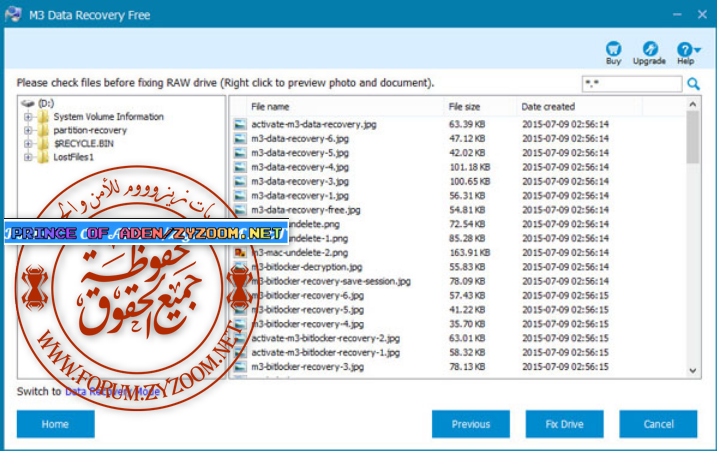Select file m3-mac-undelete-2.png

[300, 252]
